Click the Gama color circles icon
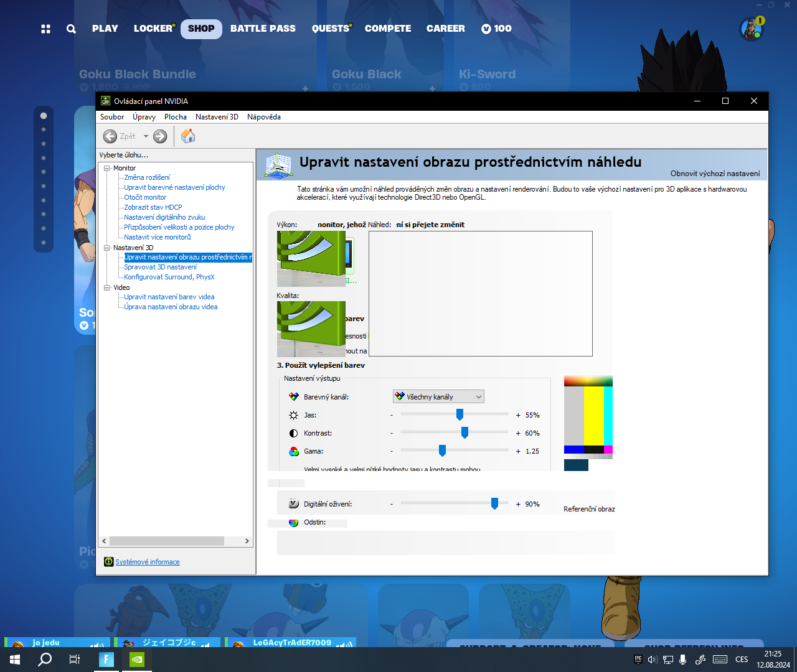The width and height of the screenshot is (797, 672). tap(294, 451)
